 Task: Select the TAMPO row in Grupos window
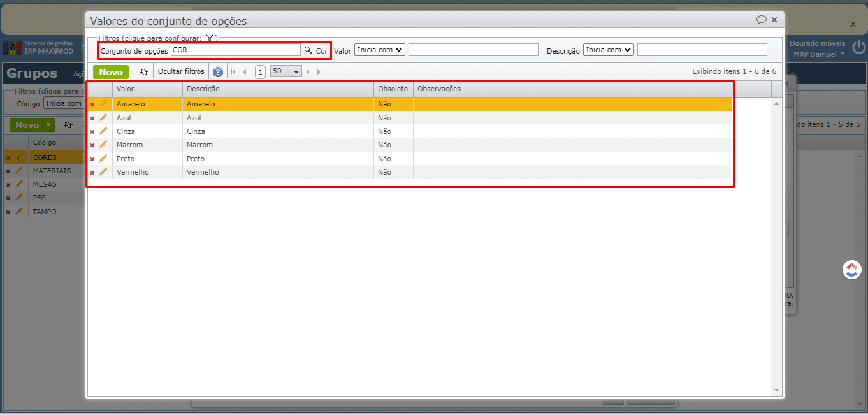45,212
